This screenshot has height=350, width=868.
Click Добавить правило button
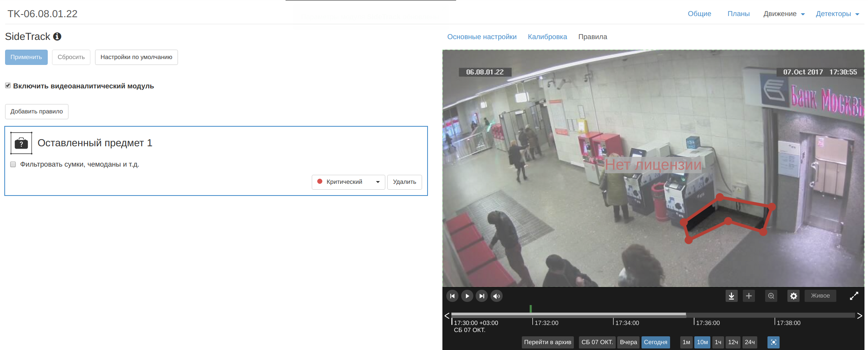37,111
